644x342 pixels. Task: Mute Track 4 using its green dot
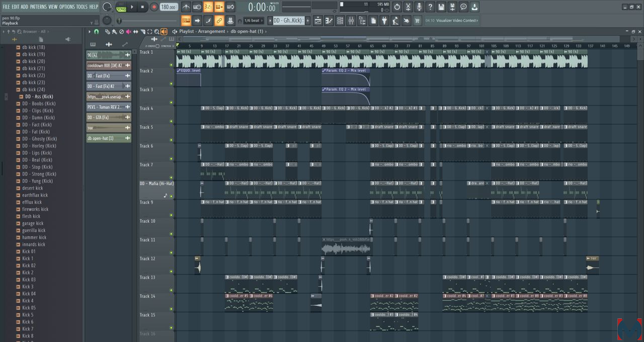[x=171, y=121]
